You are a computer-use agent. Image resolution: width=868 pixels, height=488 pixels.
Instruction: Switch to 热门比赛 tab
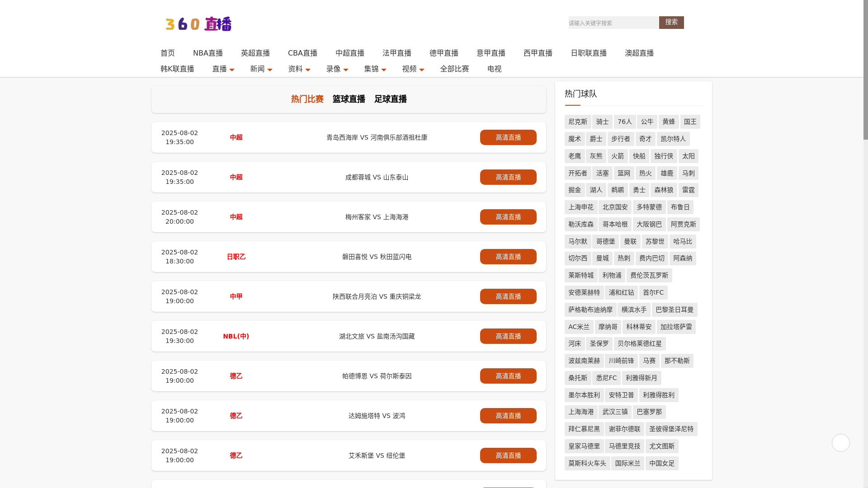tap(307, 99)
